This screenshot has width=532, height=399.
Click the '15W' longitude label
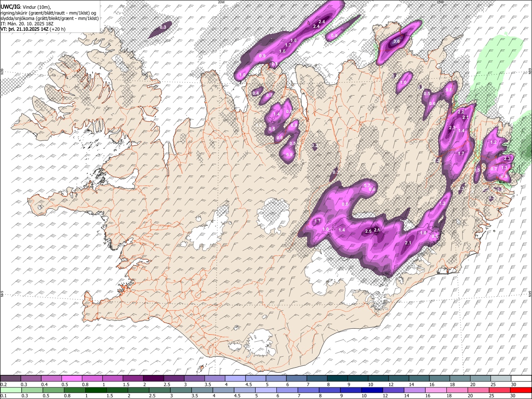(x=440, y=2)
